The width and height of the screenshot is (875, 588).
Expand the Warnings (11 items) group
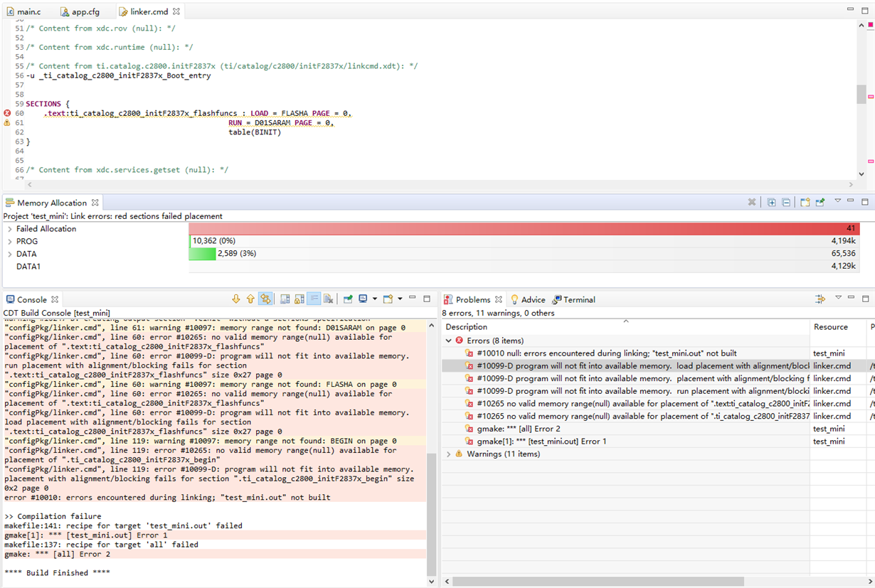tap(448, 454)
